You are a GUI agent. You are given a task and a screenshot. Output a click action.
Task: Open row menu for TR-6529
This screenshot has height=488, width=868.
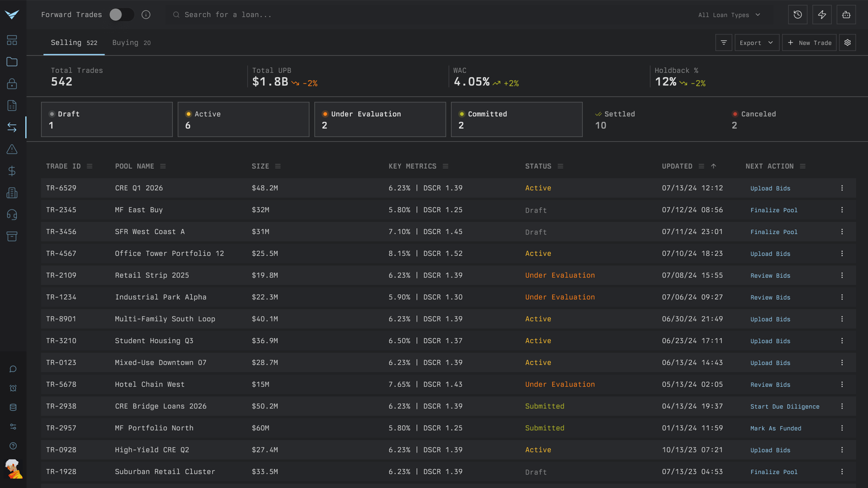tap(842, 188)
